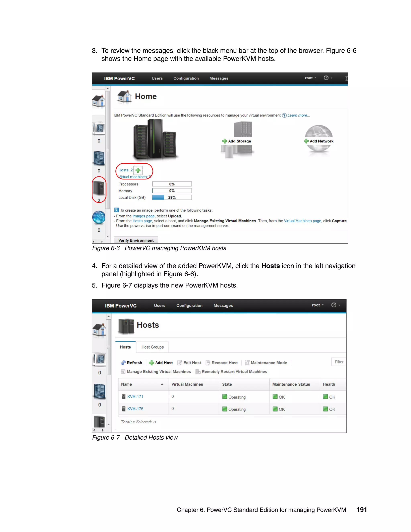411x532 pixels.
Task: Sort by Name column header arrow
Action: [x=162, y=384]
